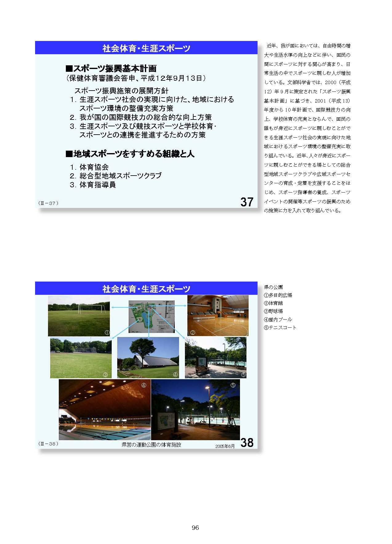Screen dimensions: 392x544
Task: Open park map image in slide 38
Action: click(x=151, y=317)
